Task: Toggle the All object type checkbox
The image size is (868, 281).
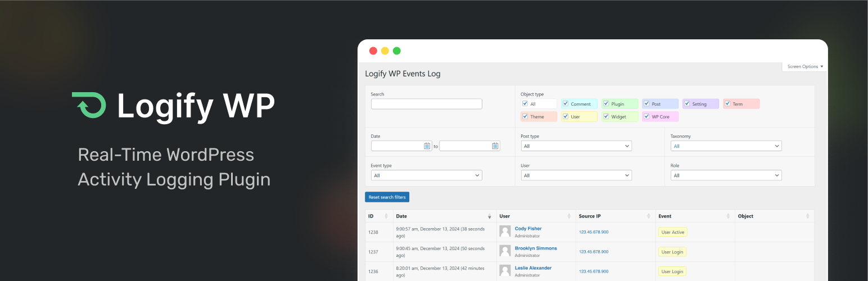Action: [525, 103]
